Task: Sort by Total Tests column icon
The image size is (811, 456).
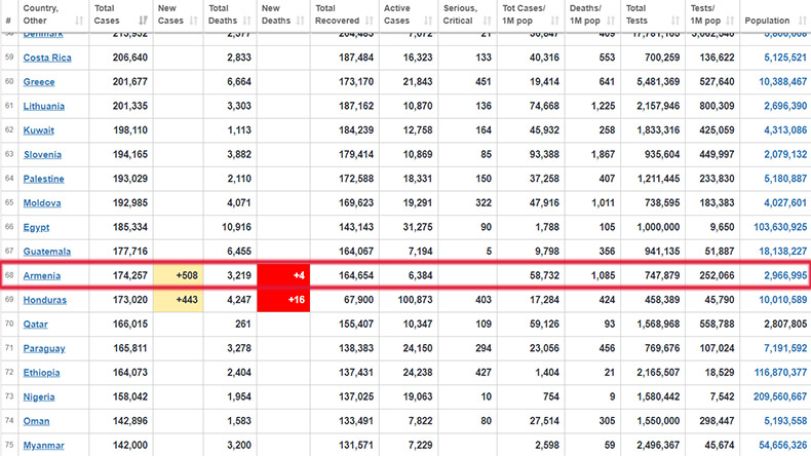Action: 675,21
